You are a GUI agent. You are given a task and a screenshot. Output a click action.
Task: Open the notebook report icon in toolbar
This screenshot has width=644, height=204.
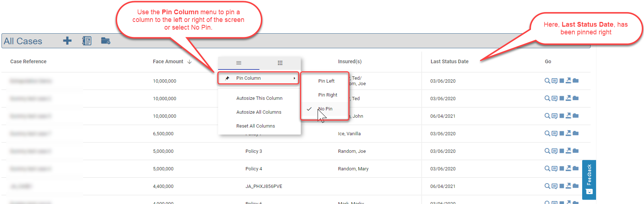pyautogui.click(x=87, y=41)
